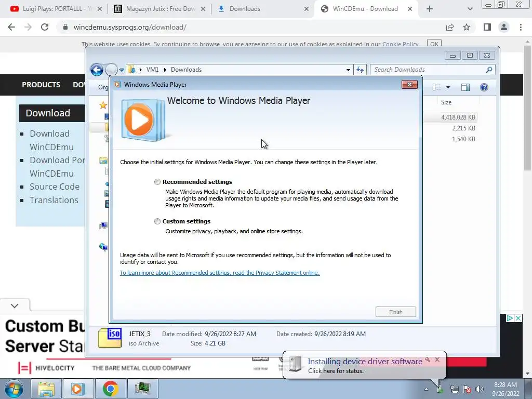Toggle the Chrome side panel icon
The width and height of the screenshot is (532, 399).
(487, 27)
